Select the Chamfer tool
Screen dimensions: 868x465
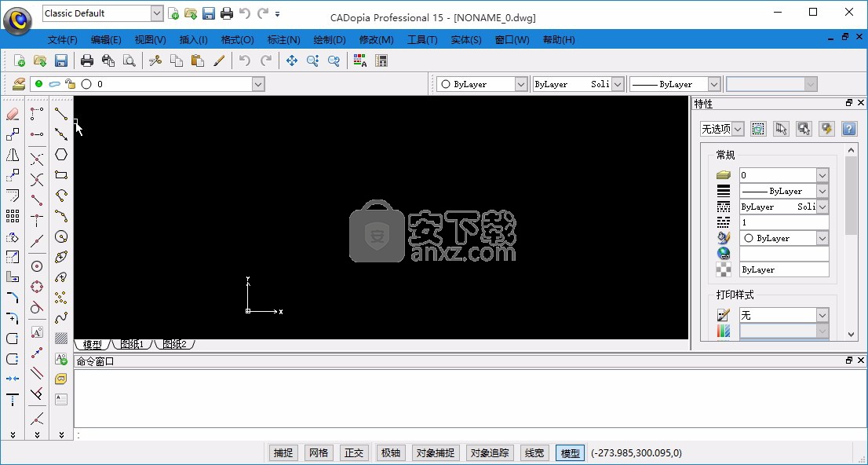[x=13, y=298]
